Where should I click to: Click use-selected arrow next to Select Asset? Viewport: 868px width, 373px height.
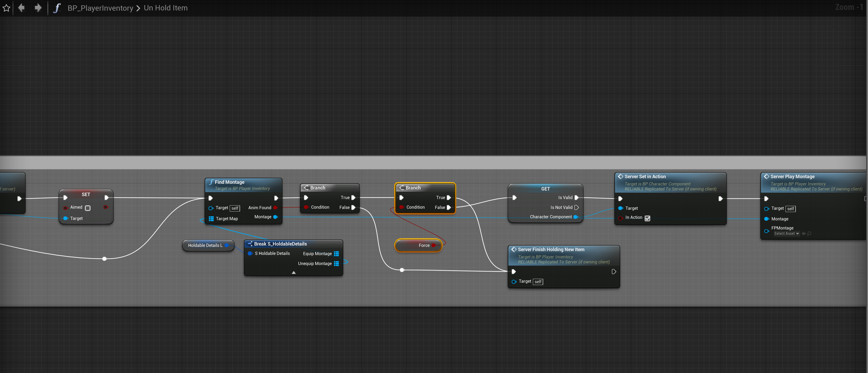(804, 234)
